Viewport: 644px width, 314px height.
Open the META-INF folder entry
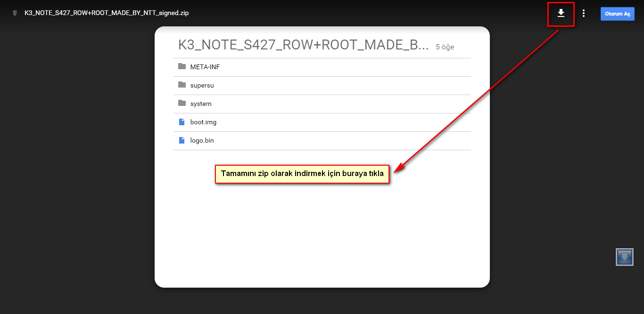coord(205,67)
